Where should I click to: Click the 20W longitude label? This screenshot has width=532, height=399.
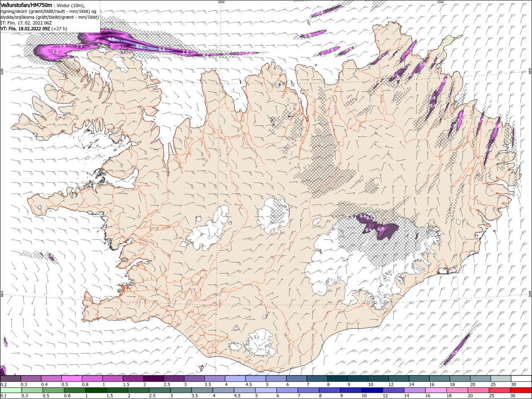pyautogui.click(x=221, y=2)
